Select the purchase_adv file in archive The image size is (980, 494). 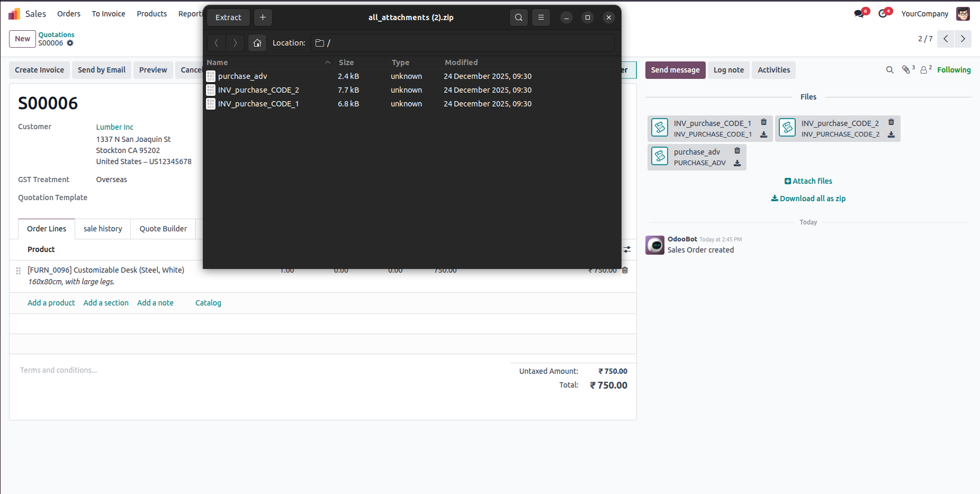(x=242, y=76)
